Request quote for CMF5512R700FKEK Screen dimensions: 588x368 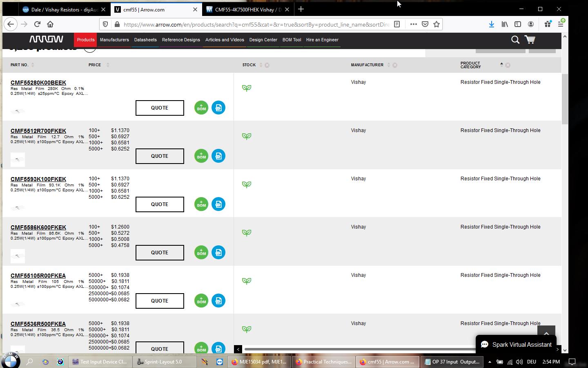point(160,156)
